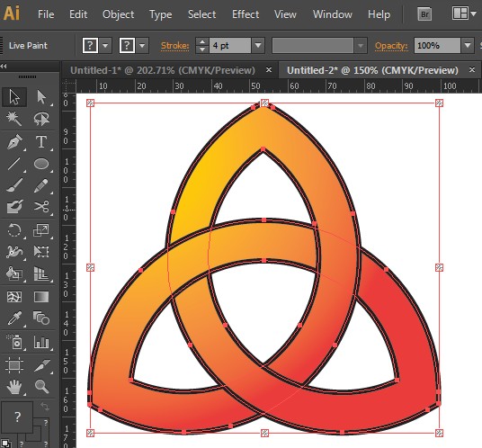Pick the Magic Wand tool
Image resolution: width=482 pixels, height=448 pixels.
[x=14, y=119]
